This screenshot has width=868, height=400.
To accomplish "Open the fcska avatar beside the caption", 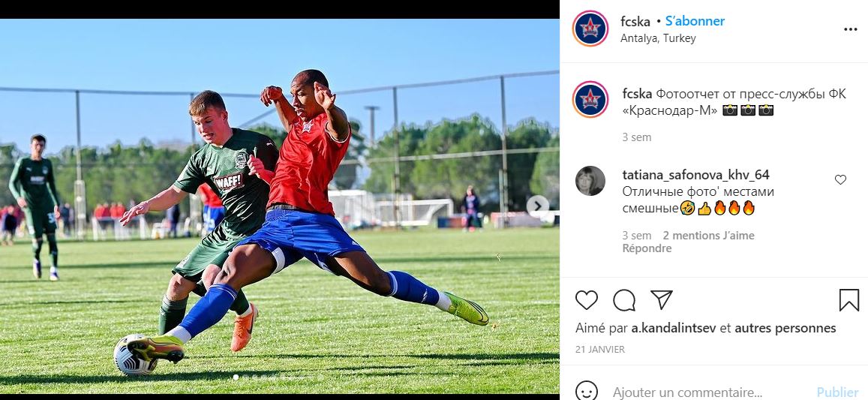I will 590,99.
